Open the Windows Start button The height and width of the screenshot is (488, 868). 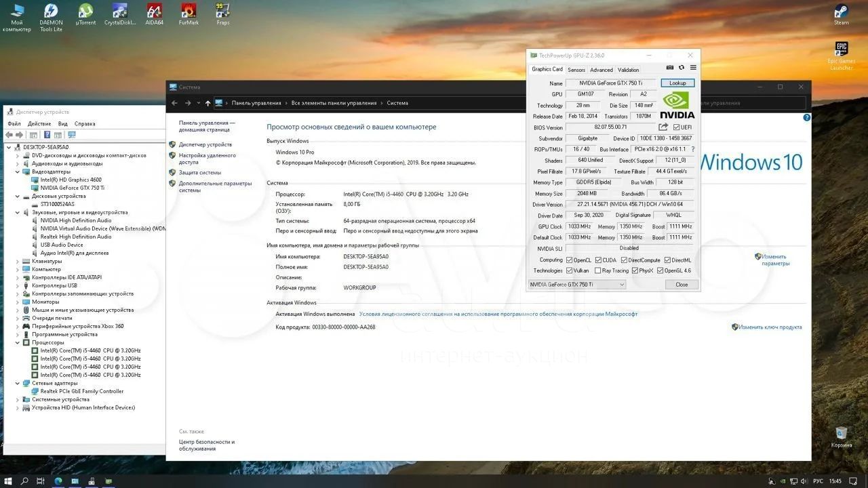8,481
